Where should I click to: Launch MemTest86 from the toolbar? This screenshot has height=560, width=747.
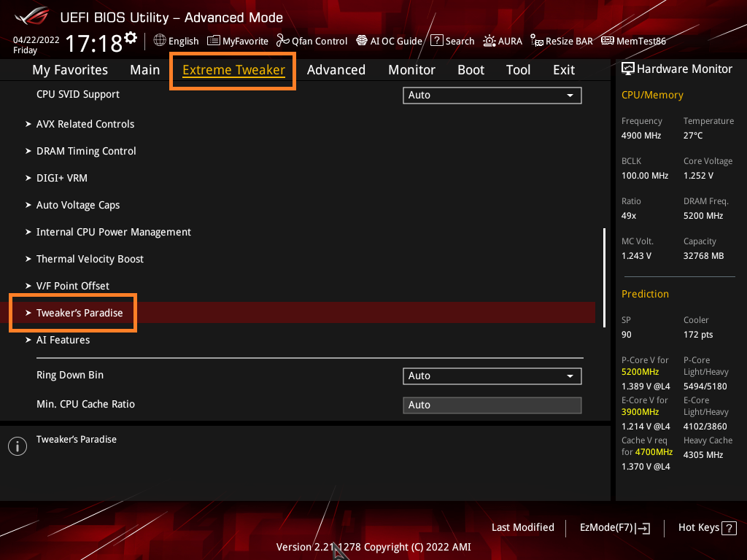pyautogui.click(x=633, y=41)
